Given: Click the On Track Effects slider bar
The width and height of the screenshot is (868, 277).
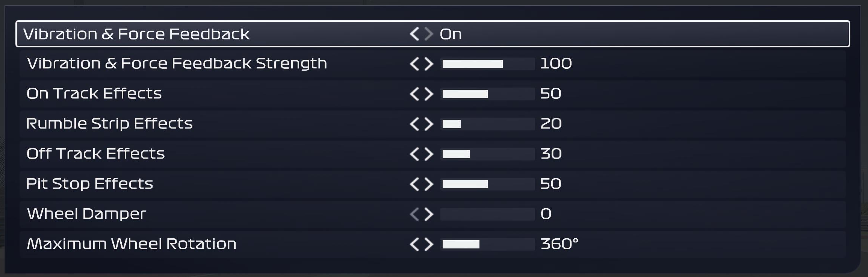Looking at the screenshot, I should (x=488, y=94).
